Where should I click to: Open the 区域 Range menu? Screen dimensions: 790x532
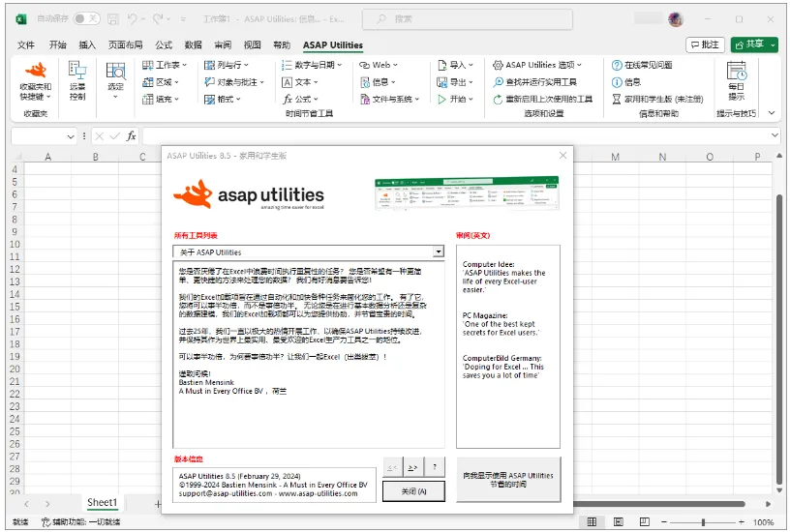pos(161,82)
